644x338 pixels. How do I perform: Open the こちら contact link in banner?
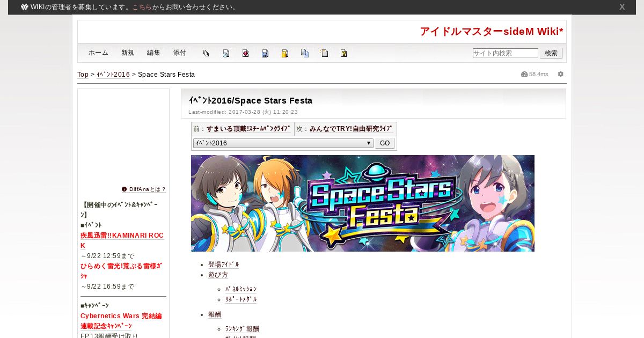[x=142, y=7]
